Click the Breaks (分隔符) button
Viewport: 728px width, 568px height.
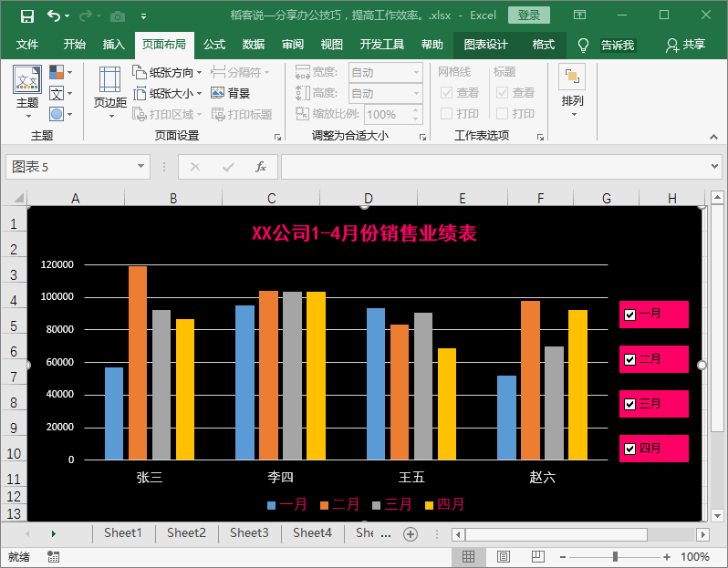[240, 72]
